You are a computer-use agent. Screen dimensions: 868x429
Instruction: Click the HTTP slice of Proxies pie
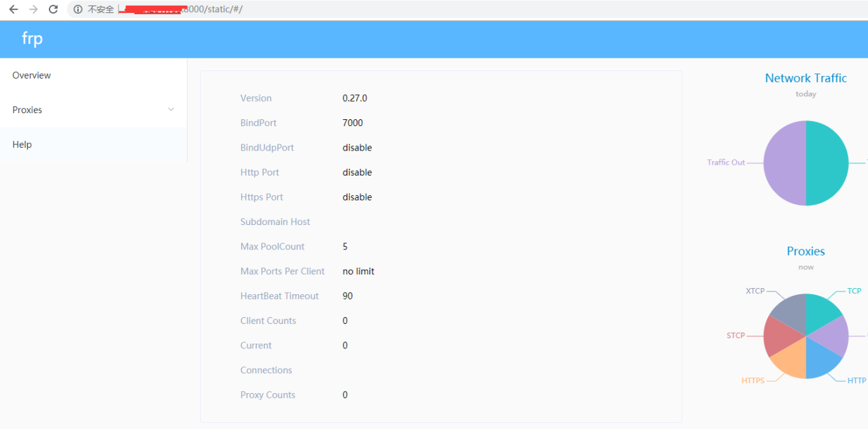[821, 361]
